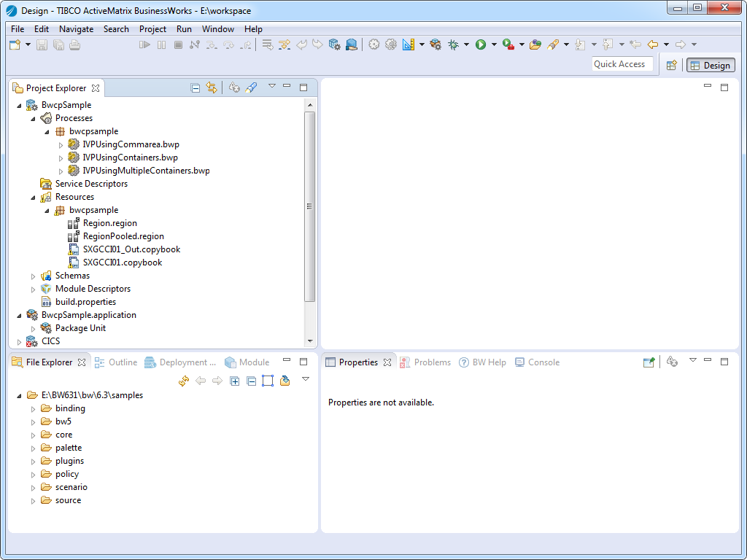This screenshot has height=560, width=747.
Task: Click the Quick Access search field
Action: 622,64
